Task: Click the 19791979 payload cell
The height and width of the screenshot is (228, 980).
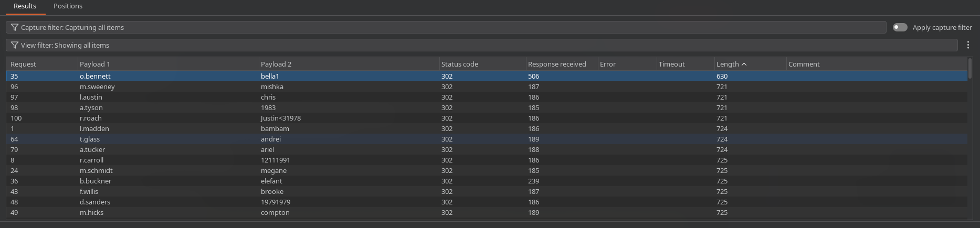Action: [x=349, y=202]
